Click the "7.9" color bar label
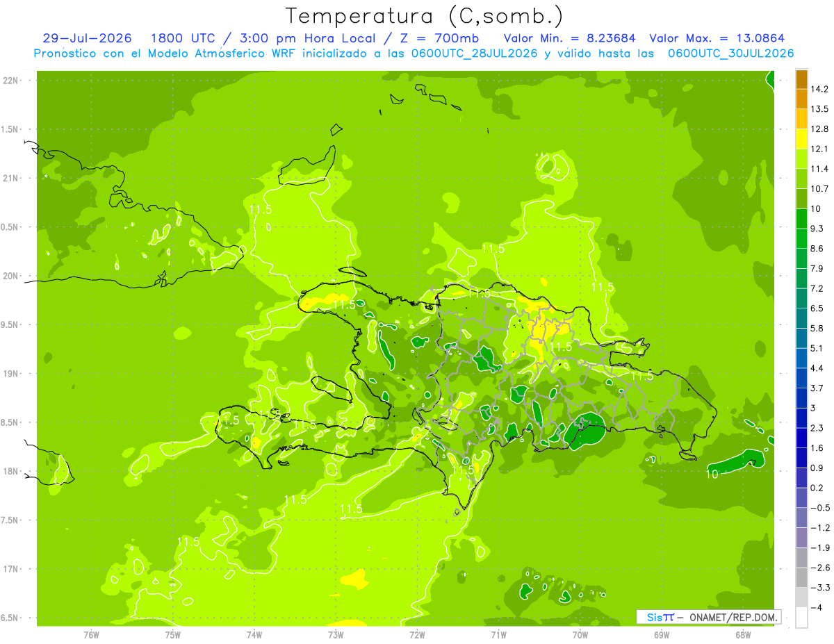The height and width of the screenshot is (644, 834). 817,268
